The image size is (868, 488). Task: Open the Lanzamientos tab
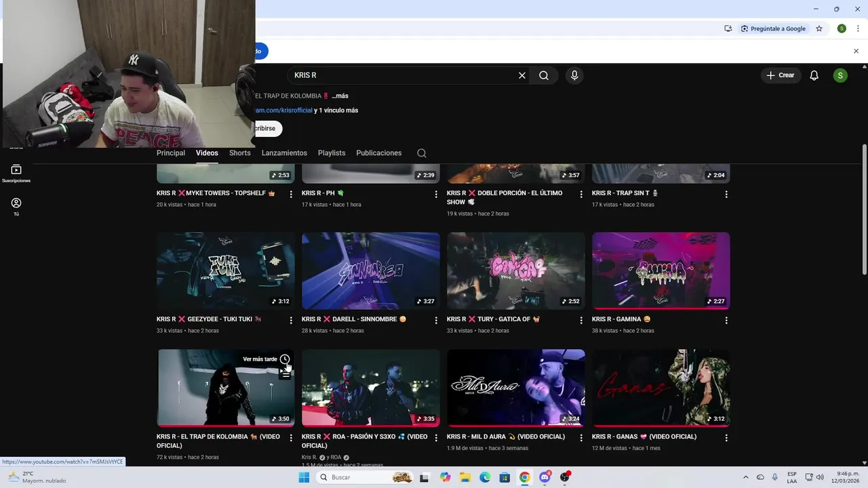click(x=284, y=153)
